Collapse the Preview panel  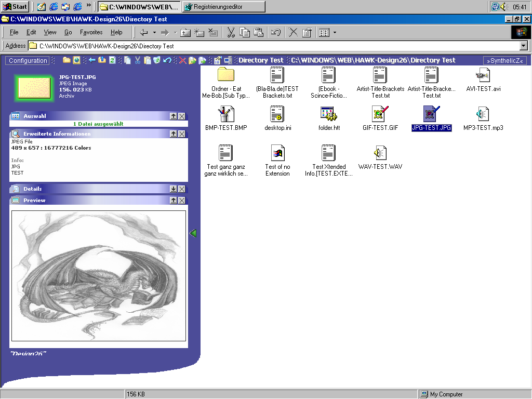(174, 201)
